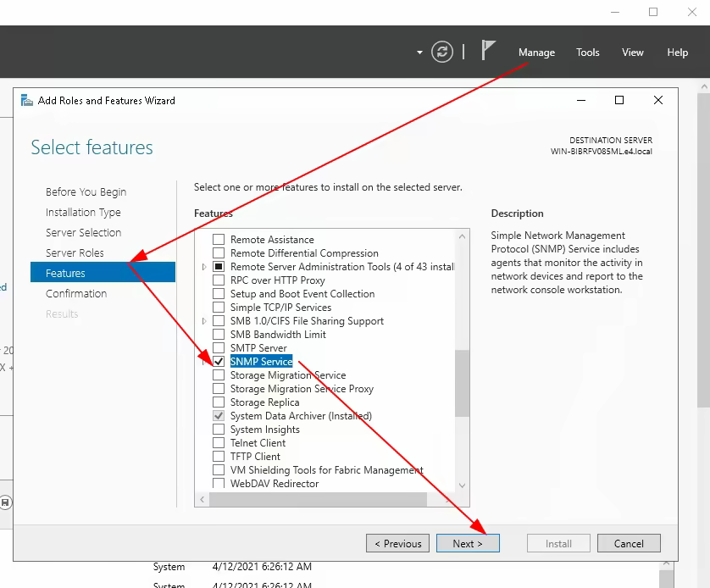The image size is (710, 588).
Task: Click the down arrow of features list scrollbar
Action: tap(462, 485)
